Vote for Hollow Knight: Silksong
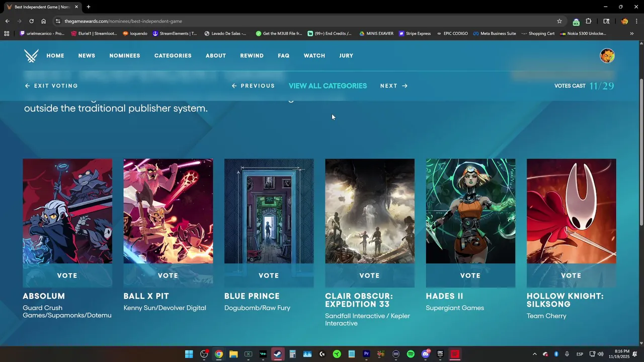Image resolution: width=644 pixels, height=362 pixels. pyautogui.click(x=571, y=276)
